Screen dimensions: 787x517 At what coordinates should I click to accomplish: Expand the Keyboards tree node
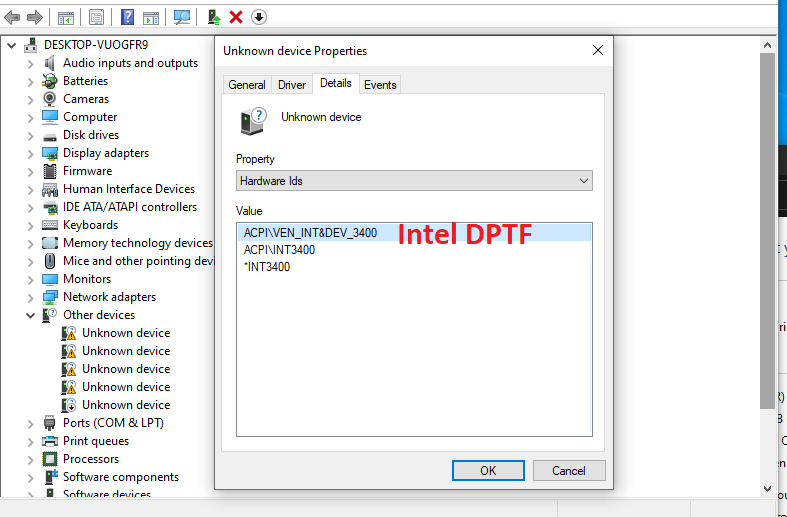point(30,226)
